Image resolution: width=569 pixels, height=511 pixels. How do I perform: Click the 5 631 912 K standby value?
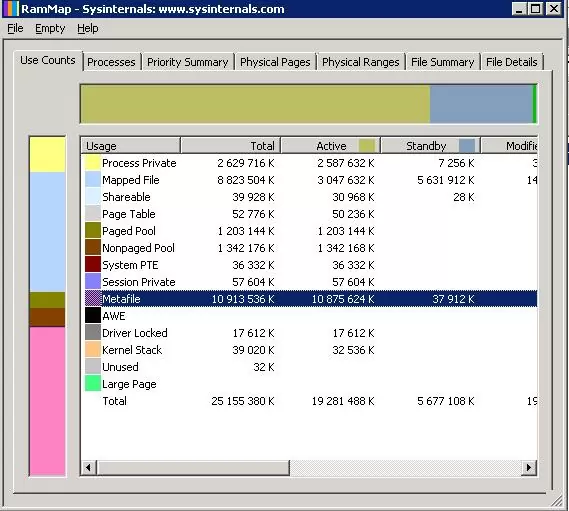(446, 180)
